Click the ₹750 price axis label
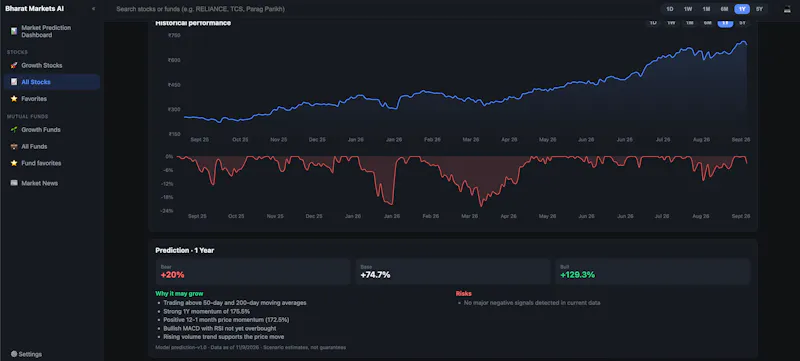 [174, 35]
